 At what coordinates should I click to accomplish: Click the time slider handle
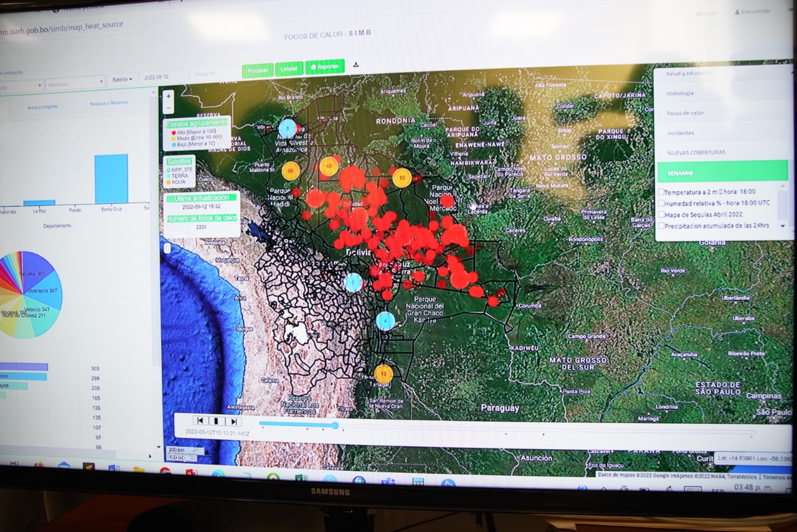click(335, 426)
